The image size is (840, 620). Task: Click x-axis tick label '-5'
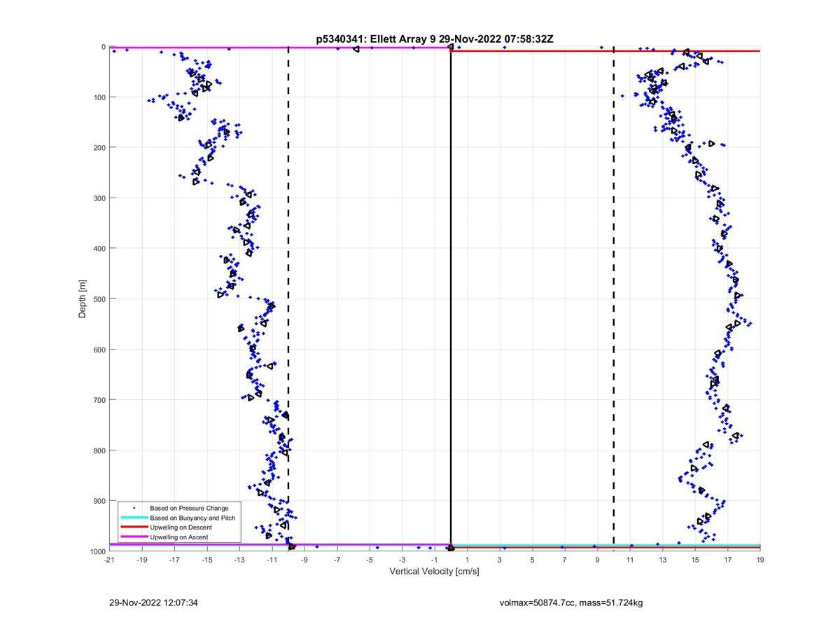point(370,560)
